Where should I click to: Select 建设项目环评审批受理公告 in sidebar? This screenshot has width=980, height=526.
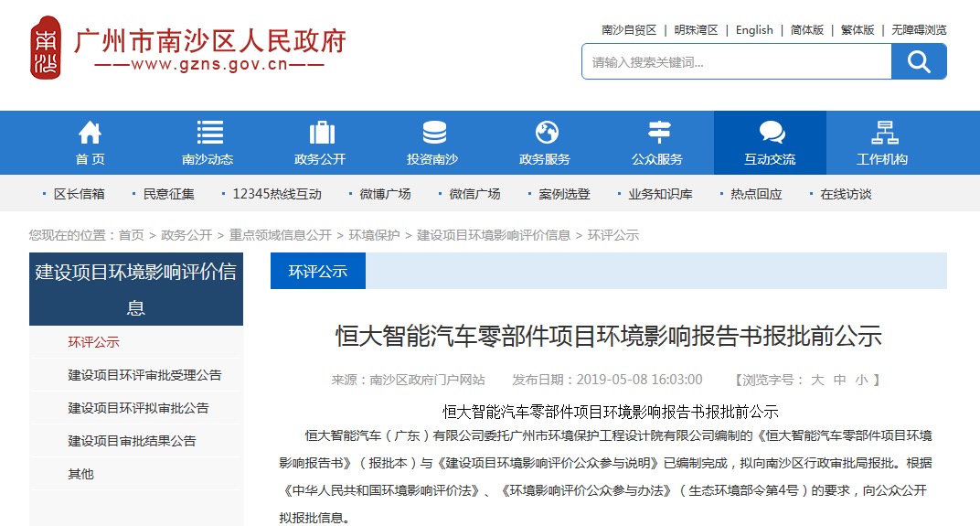pyautogui.click(x=145, y=375)
